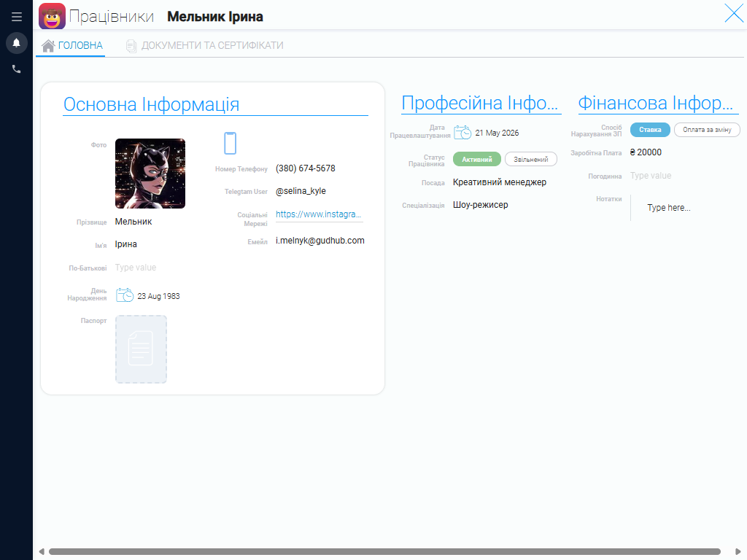
Task: Select Ставка salary method
Action: click(650, 130)
